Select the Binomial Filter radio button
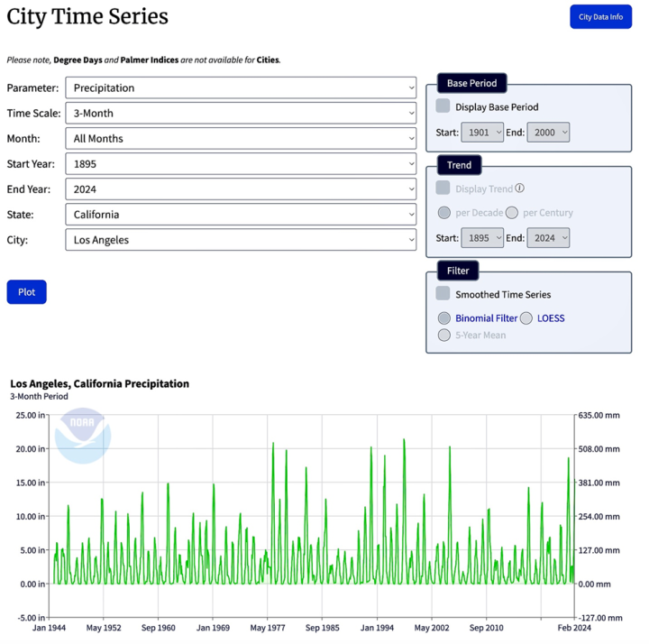649x644 pixels. [443, 318]
